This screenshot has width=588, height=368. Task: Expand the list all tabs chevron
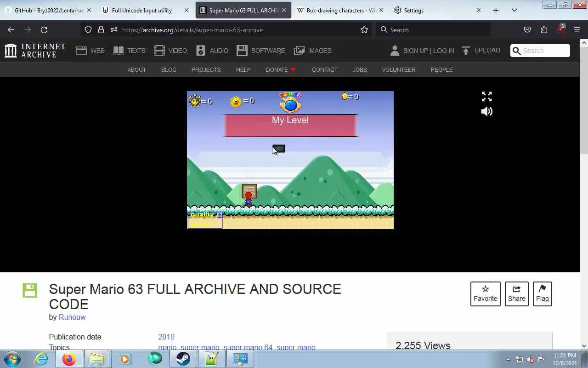point(514,10)
